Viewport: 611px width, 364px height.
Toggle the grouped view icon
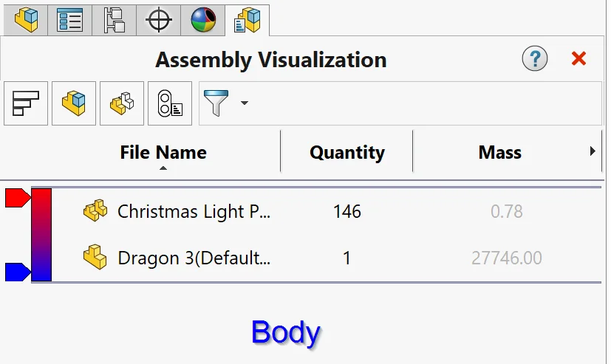tap(122, 103)
